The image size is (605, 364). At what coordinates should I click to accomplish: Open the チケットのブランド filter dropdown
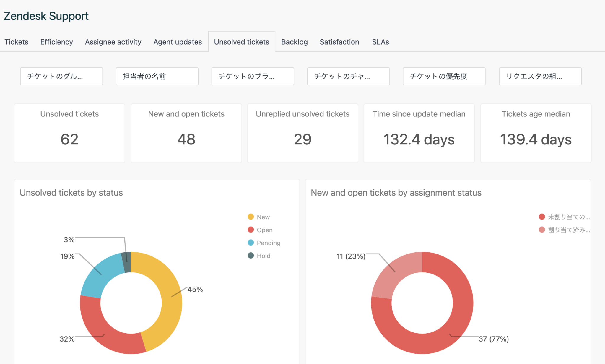click(253, 76)
